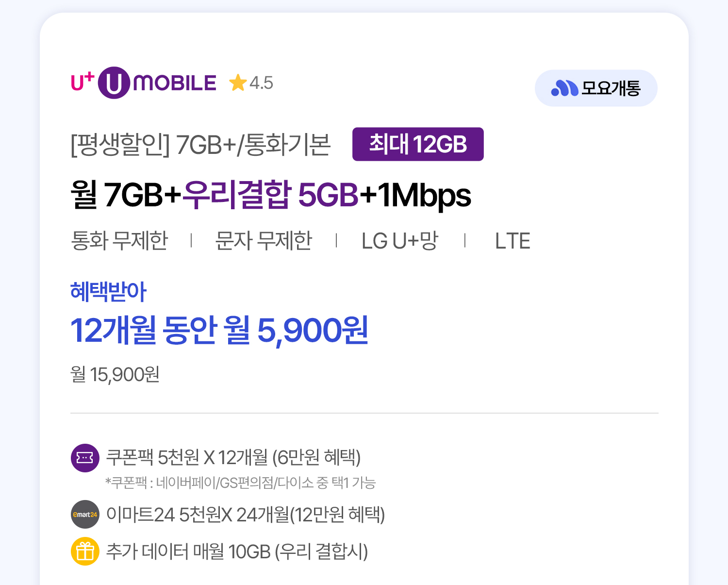Click the purple U Mobile circle logo
Screen dimensions: 728x585
click(114, 83)
